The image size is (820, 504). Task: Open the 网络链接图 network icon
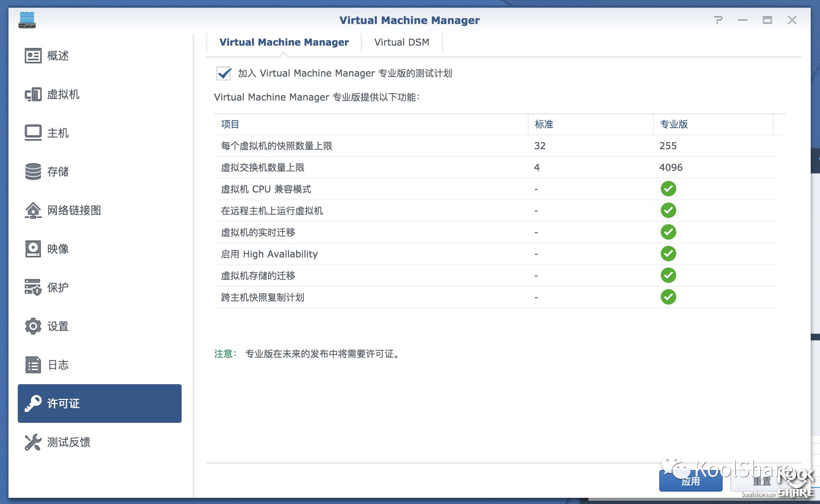[x=33, y=210]
